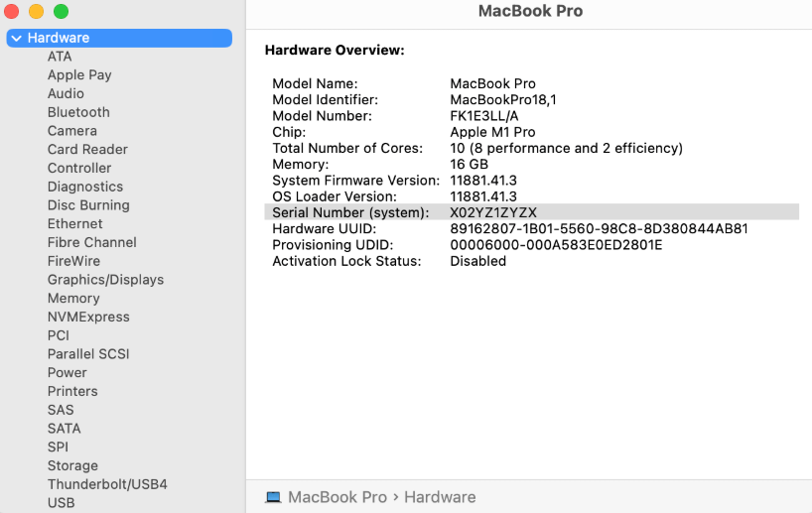This screenshot has height=513, width=812.
Task: Select Power in the hardware list
Action: pos(68,373)
